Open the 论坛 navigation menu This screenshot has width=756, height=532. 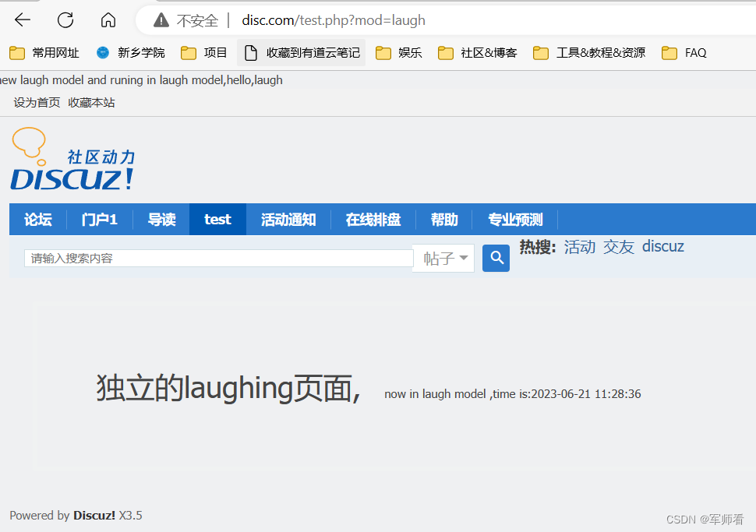tap(37, 219)
